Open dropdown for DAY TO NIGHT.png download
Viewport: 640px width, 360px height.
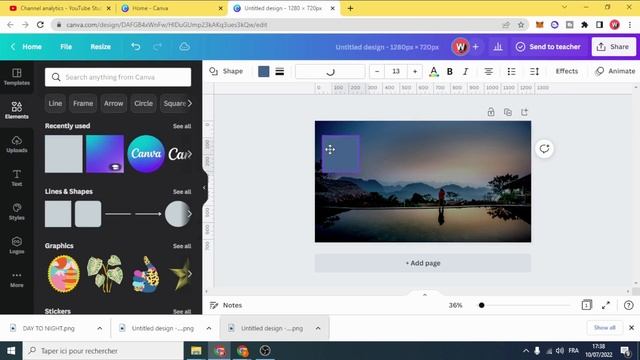coord(100,328)
